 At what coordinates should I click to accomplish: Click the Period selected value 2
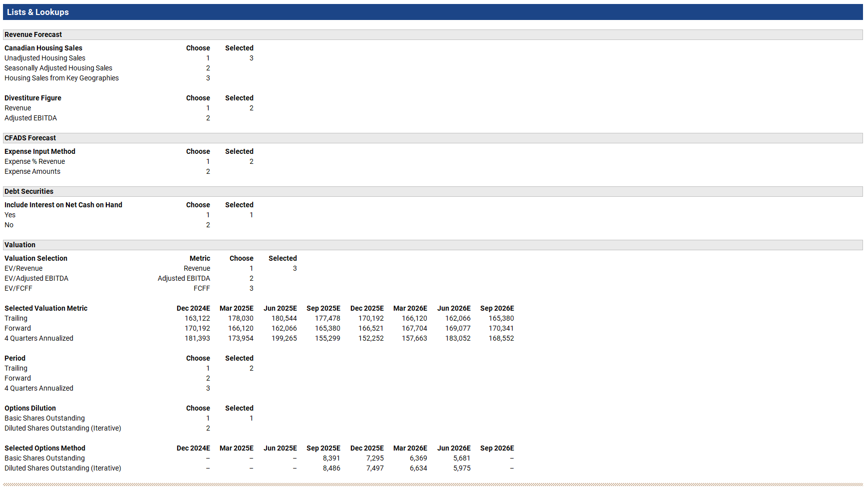point(252,368)
